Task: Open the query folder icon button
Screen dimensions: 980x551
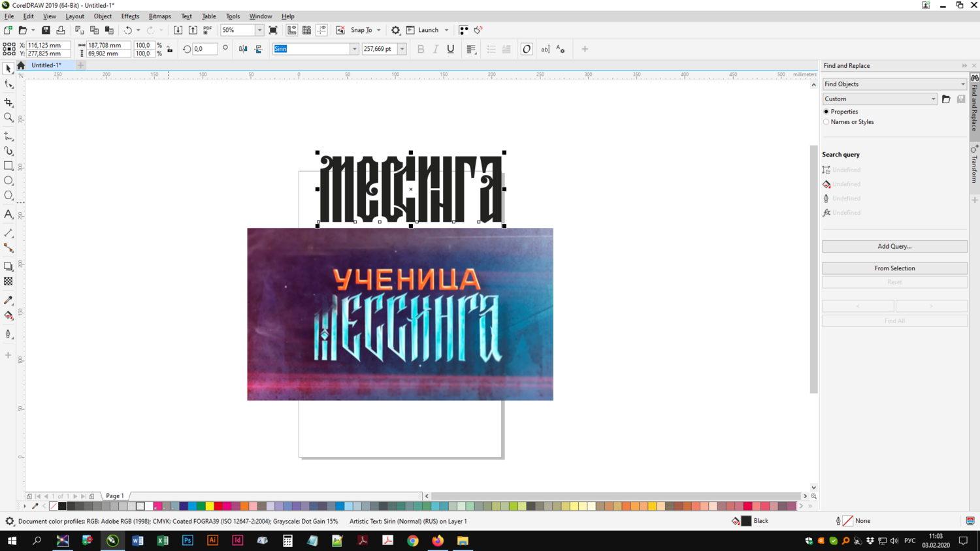Action: pos(946,99)
